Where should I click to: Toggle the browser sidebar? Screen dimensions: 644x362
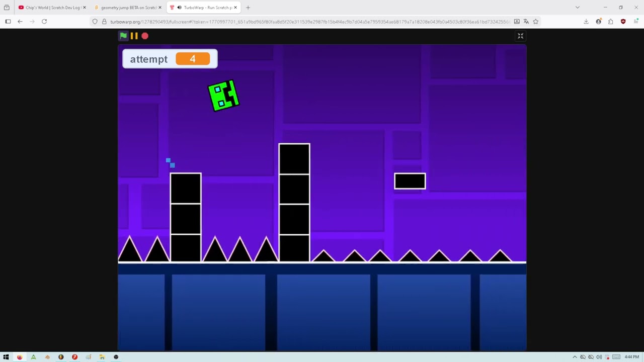pyautogui.click(x=8, y=22)
